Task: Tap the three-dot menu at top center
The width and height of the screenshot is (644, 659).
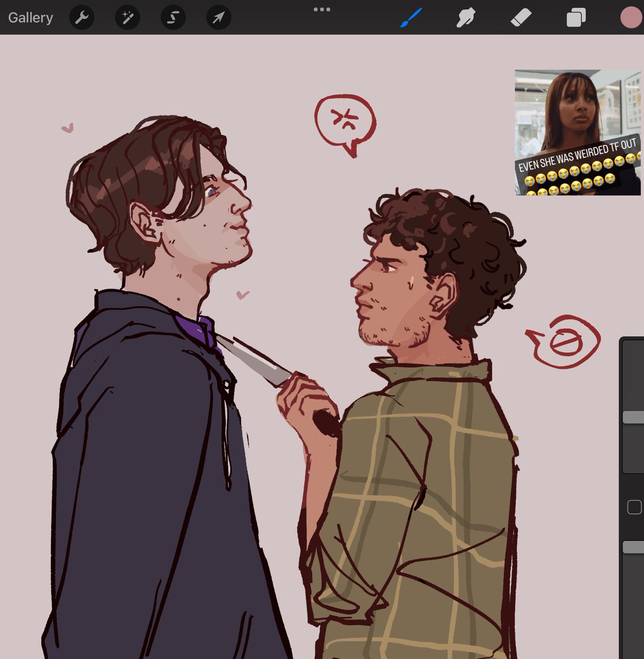Action: 322,9
